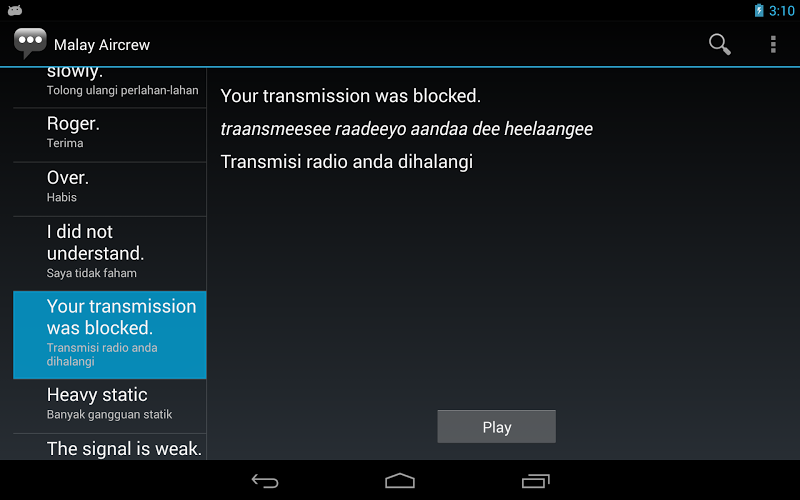
Task: Tap the Android back navigation icon
Action: (x=265, y=481)
